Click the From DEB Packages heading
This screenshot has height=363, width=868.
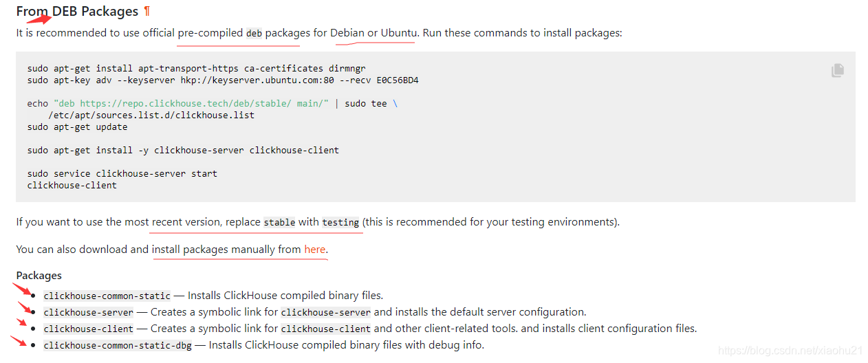pos(77,12)
